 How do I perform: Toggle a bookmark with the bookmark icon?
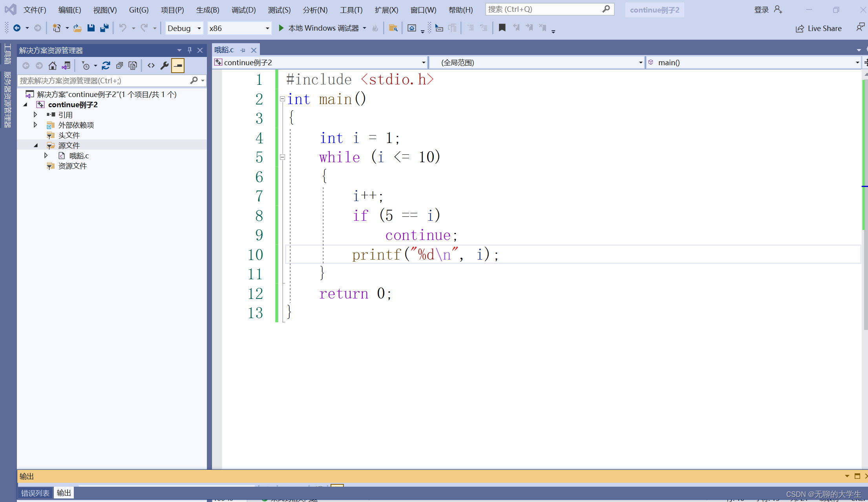click(502, 28)
